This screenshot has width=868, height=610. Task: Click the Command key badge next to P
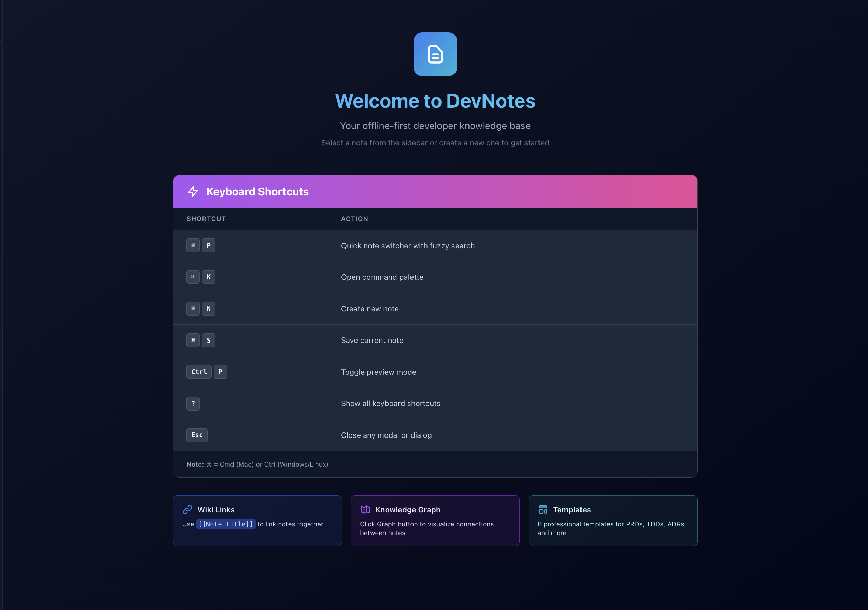(193, 246)
